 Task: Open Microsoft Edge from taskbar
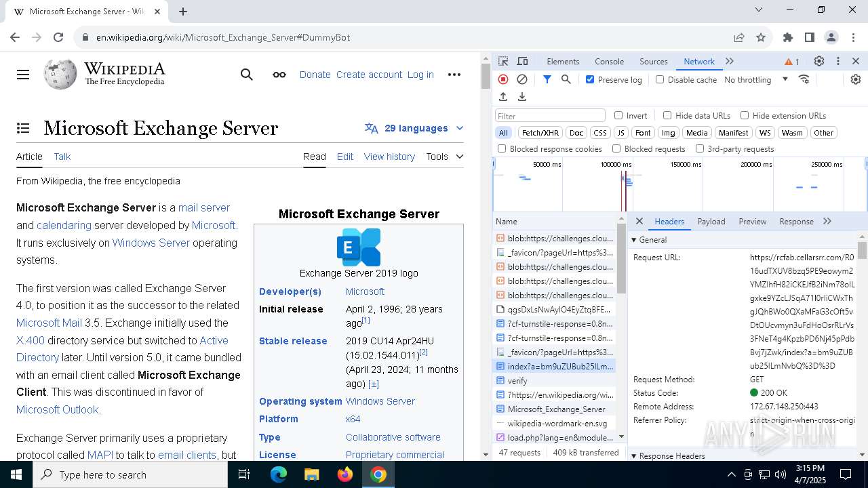279,474
